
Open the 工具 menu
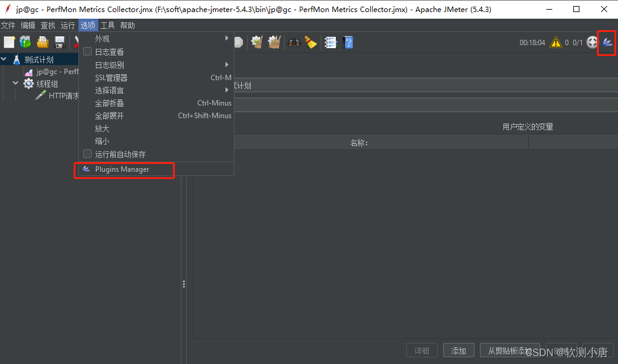107,25
